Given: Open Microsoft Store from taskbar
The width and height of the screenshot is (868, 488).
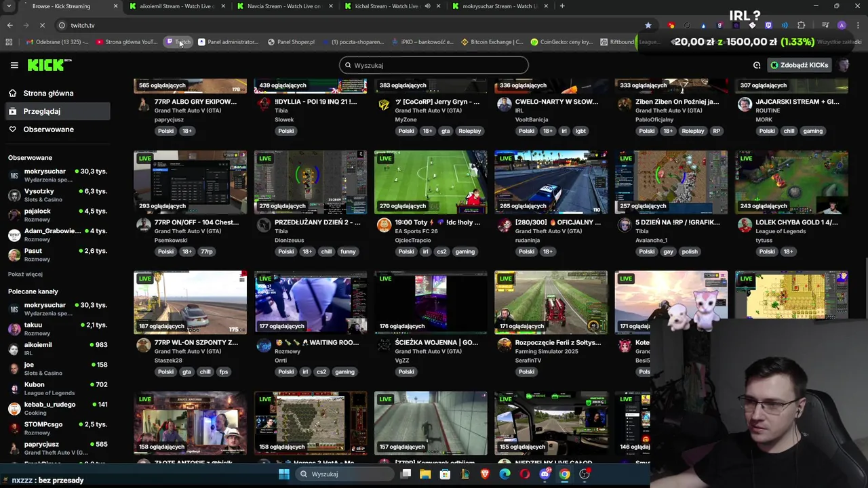Looking at the screenshot, I should coord(445,474).
